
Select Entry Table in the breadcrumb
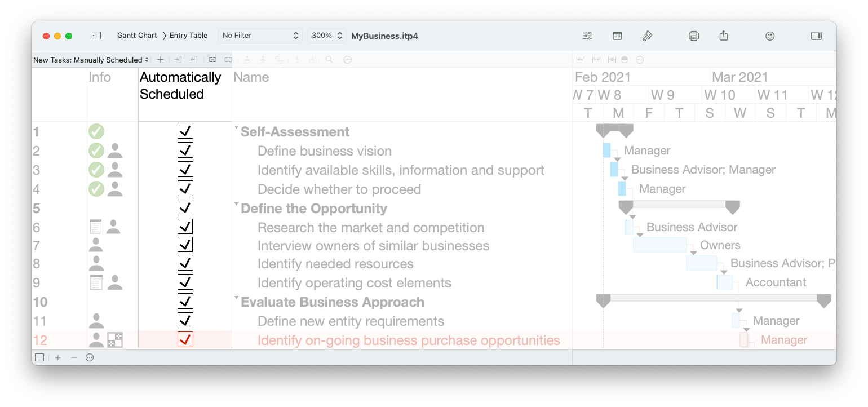click(x=189, y=36)
